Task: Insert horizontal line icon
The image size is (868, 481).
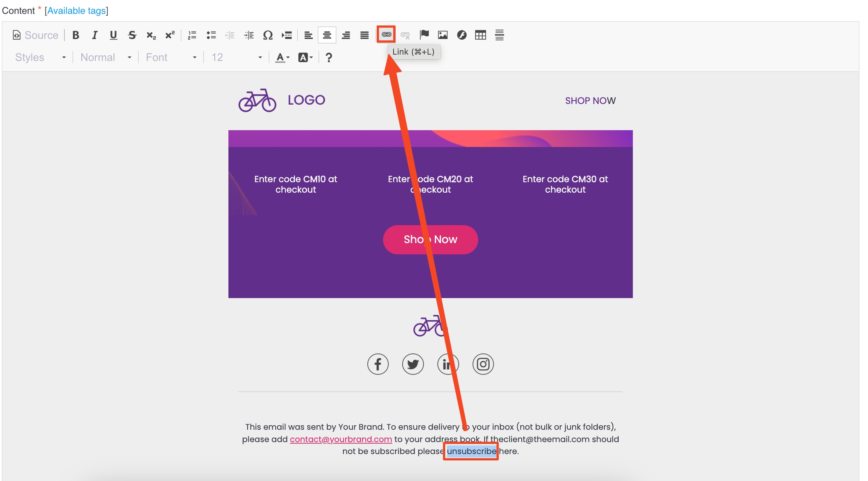Action: click(x=499, y=35)
